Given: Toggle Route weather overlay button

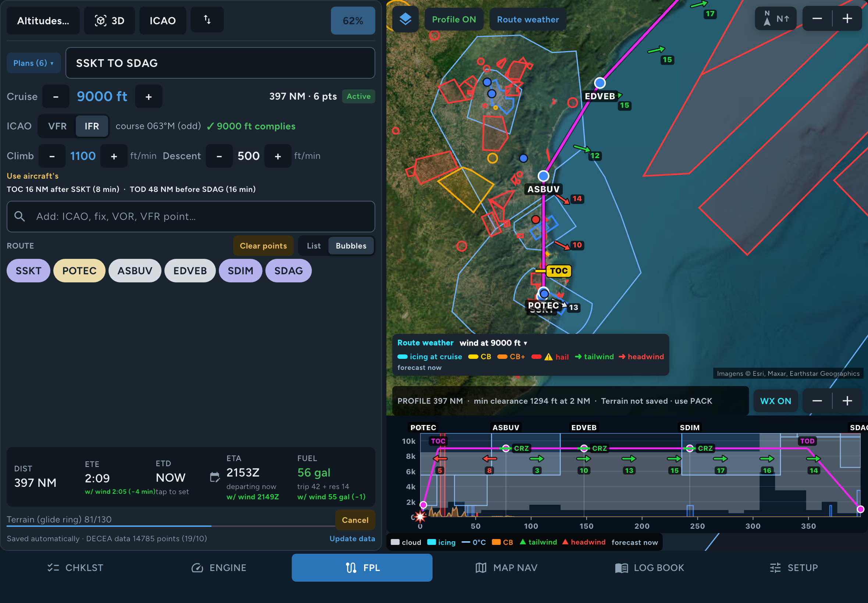Looking at the screenshot, I should 527,19.
